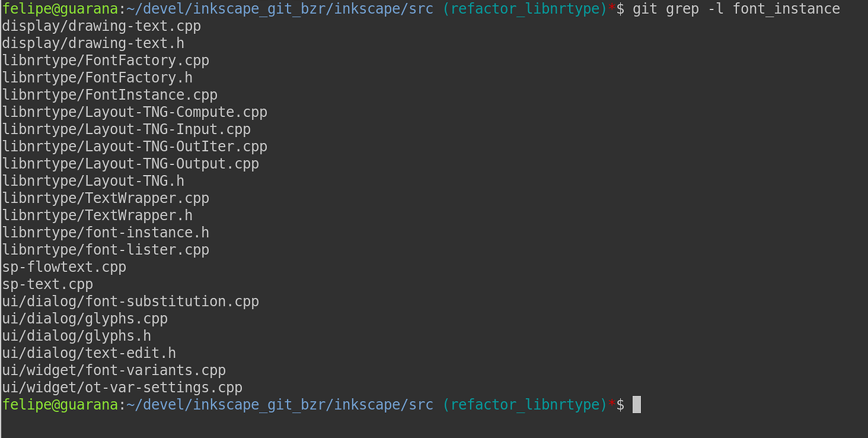This screenshot has height=438, width=868.
Task: Click the libnrtype/FontFactory.h result line
Action: coord(97,77)
